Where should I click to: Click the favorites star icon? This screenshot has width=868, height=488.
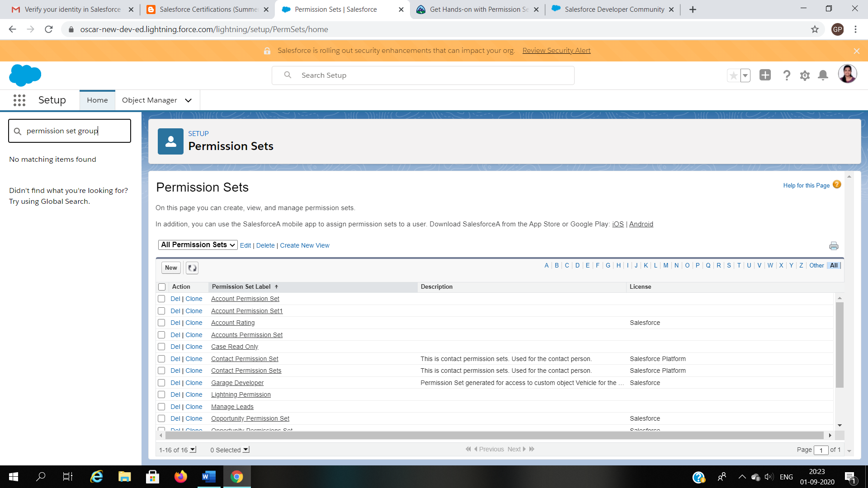click(733, 75)
